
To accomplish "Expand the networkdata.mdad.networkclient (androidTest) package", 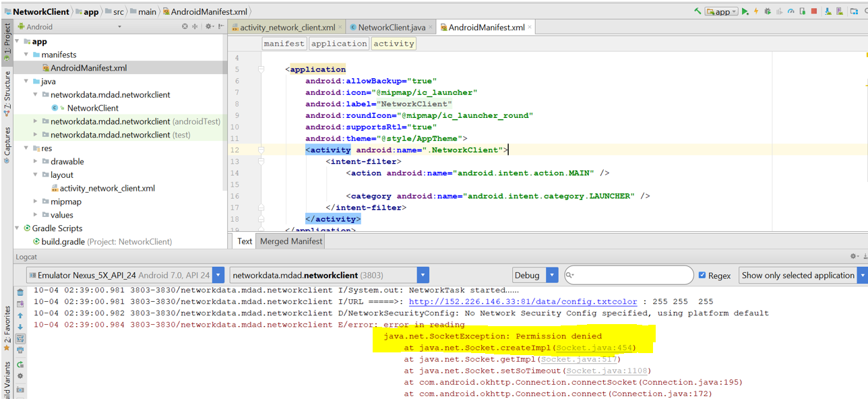I will 36,121.
